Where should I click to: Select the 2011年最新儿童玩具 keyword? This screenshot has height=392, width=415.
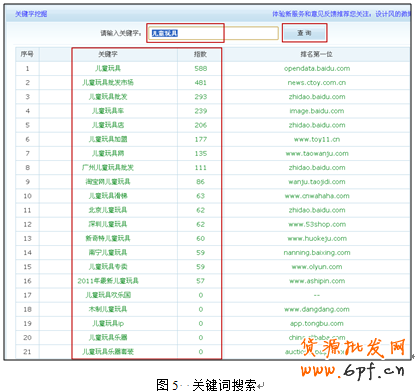click(x=108, y=281)
